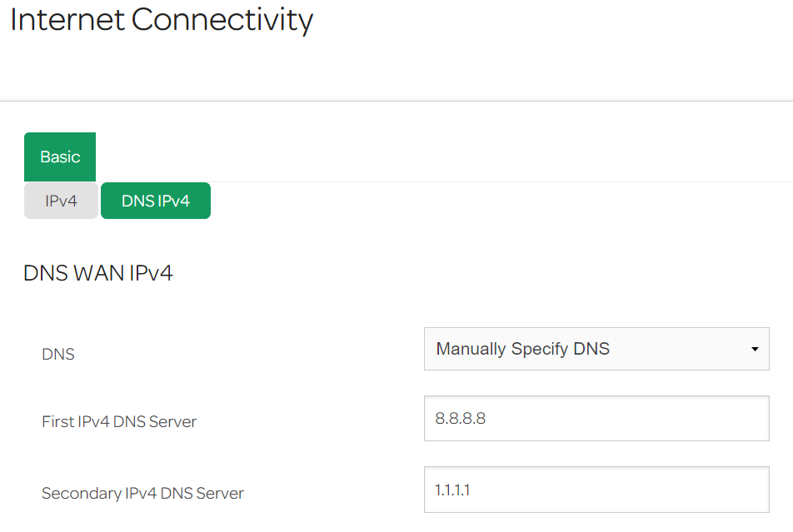Viewport: 793px width, 532px height.
Task: Select the Secondary IPv4 DNS Server field
Action: click(x=596, y=490)
